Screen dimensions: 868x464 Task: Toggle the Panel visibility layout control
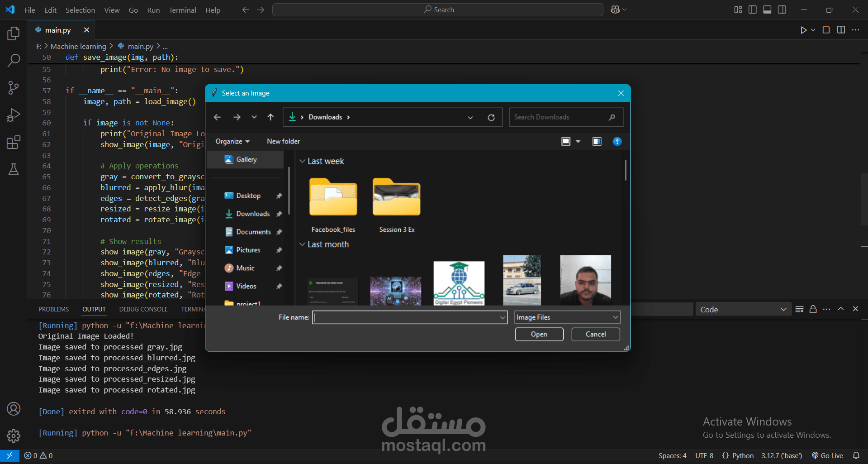(767, 9)
